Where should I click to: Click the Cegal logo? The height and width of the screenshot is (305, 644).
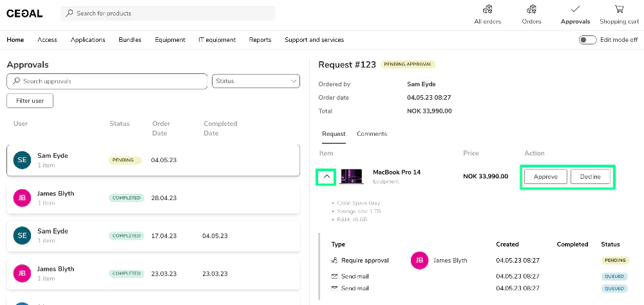24,14
